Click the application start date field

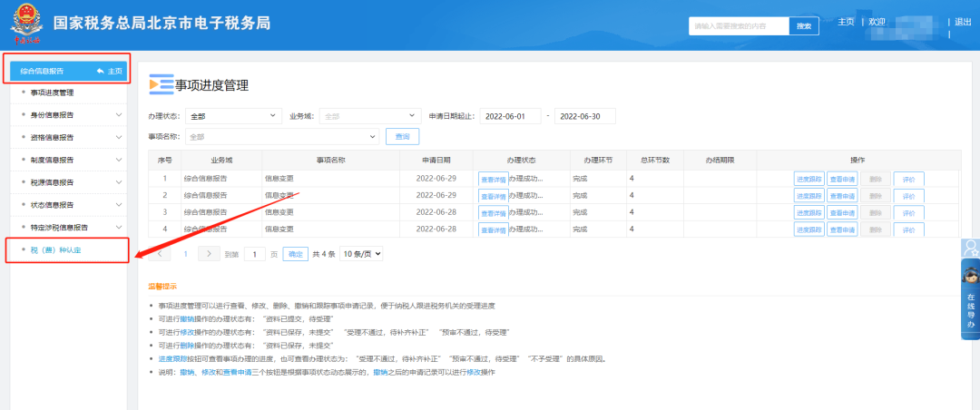click(x=510, y=116)
